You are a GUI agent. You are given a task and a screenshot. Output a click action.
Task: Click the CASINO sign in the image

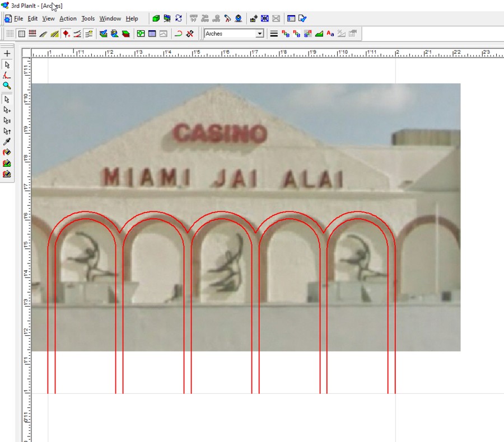click(220, 133)
